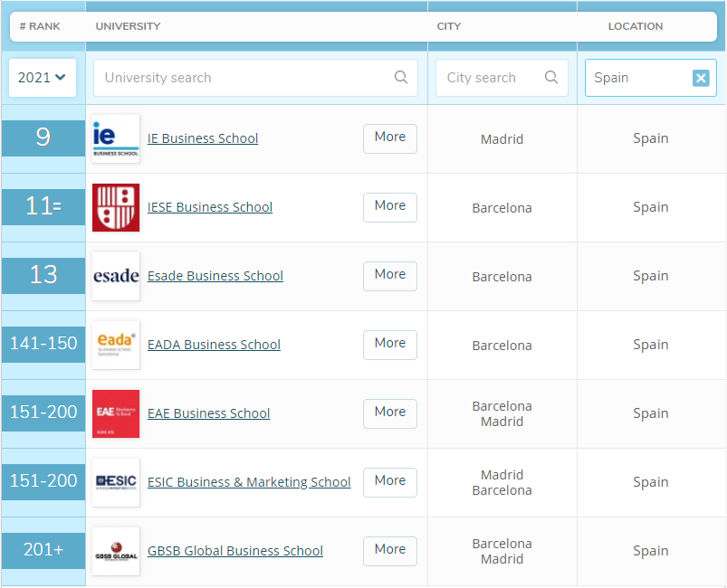Click Madrid Barcelona cities for ESIC school
727x588 pixels.
pyautogui.click(x=502, y=482)
